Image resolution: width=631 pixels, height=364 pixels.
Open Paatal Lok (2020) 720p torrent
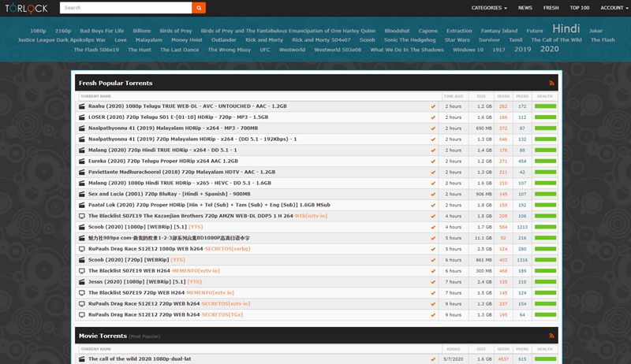[x=209, y=205]
